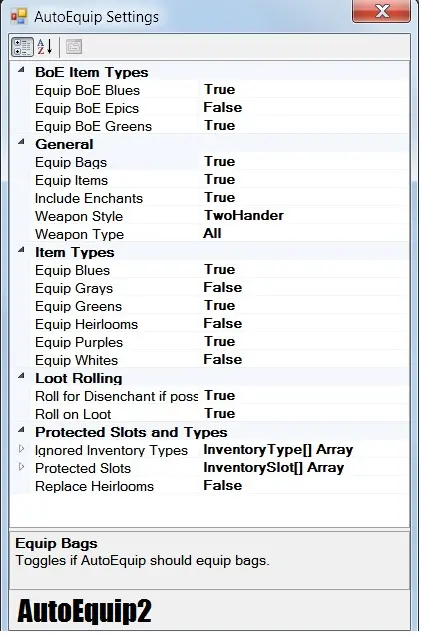421x635 pixels.
Task: Click the Roll on Loot True value
Action: coord(219,413)
